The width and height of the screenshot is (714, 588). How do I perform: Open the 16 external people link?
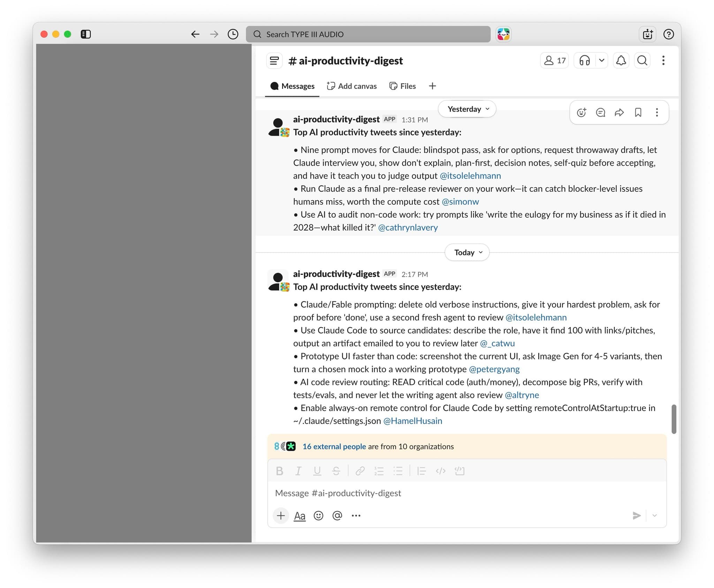[x=334, y=446]
